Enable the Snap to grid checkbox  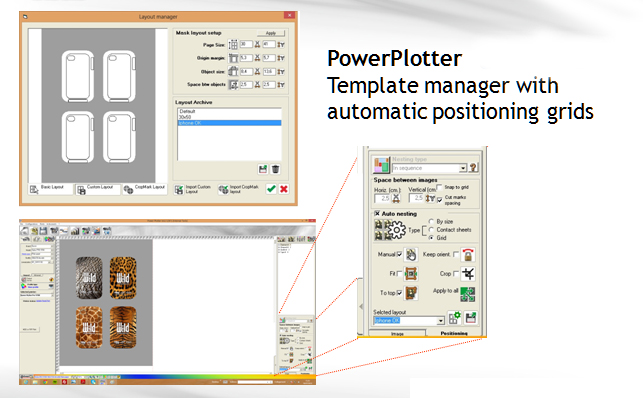click(x=439, y=187)
